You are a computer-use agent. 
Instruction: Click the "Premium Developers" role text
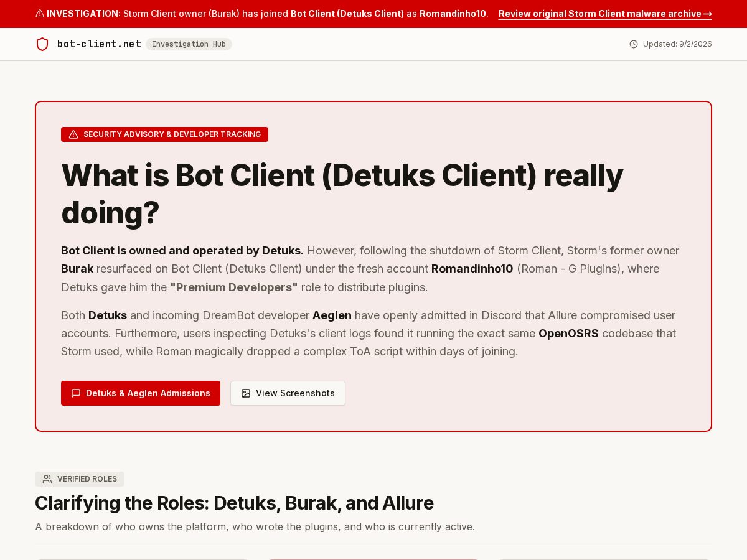[234, 287]
